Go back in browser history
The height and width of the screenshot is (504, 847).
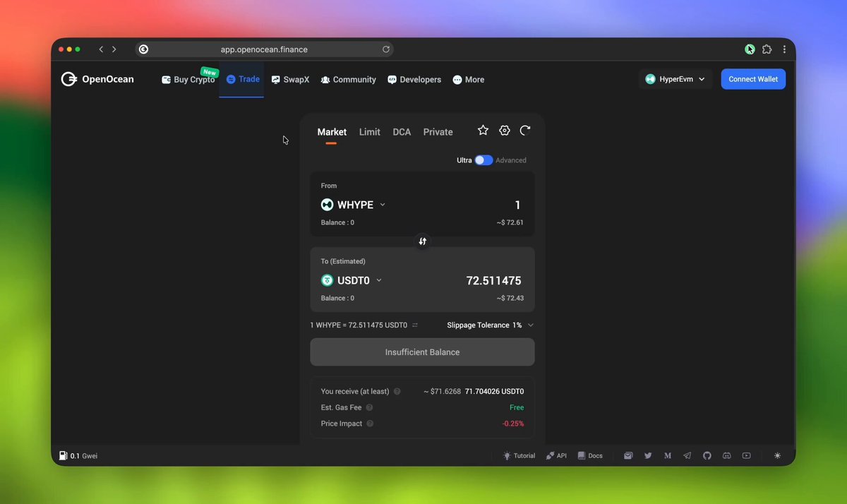(101, 49)
